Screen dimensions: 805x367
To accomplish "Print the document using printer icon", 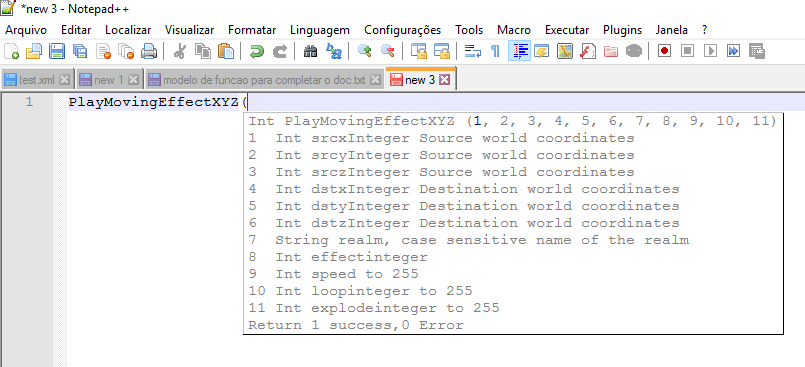I will (x=149, y=51).
